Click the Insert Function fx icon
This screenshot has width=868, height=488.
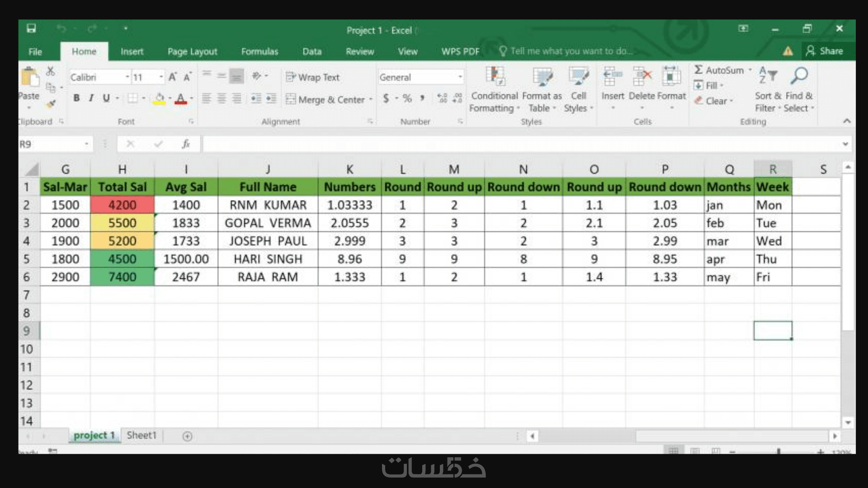[186, 144]
